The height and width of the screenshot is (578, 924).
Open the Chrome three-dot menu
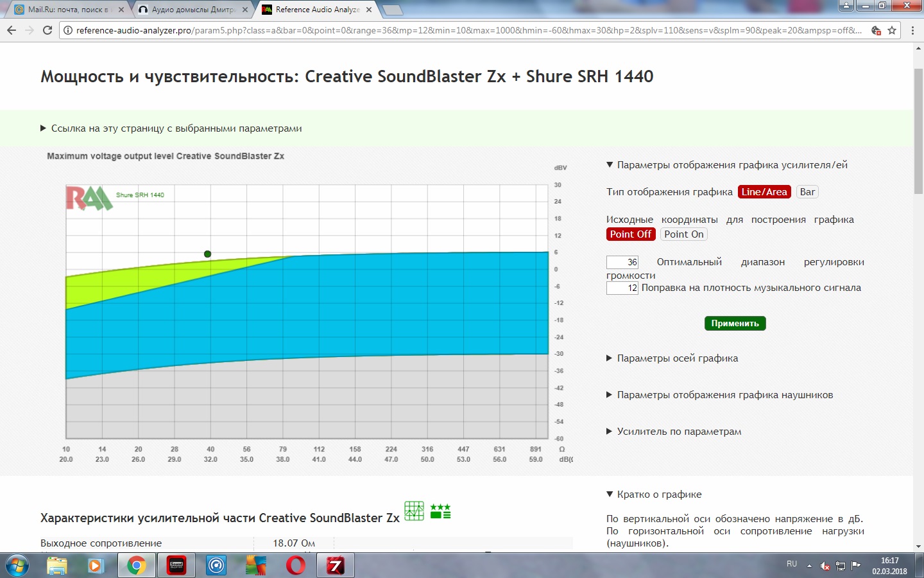coord(912,30)
